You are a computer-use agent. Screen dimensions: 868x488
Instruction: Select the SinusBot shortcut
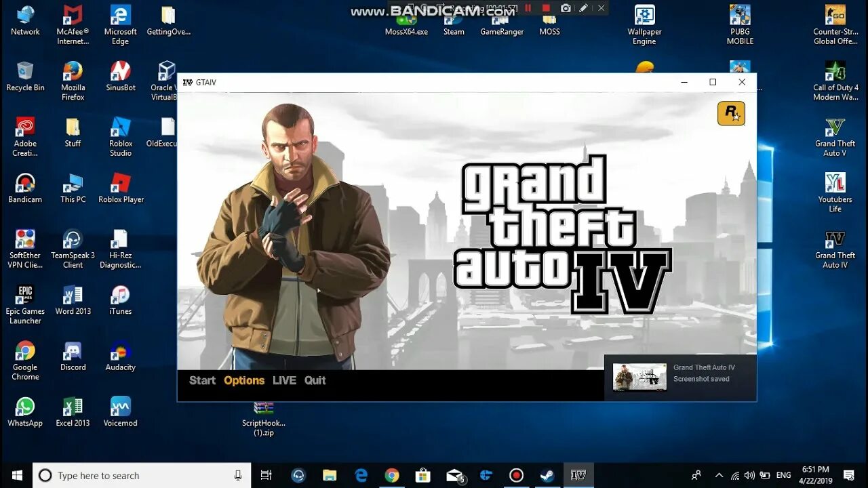coord(120,77)
